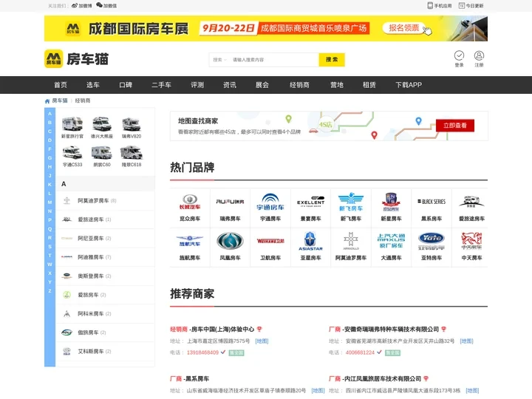532x399 pixels.
Task: Select the 赛赛房车 Exellent brand logo
Action: click(x=311, y=202)
